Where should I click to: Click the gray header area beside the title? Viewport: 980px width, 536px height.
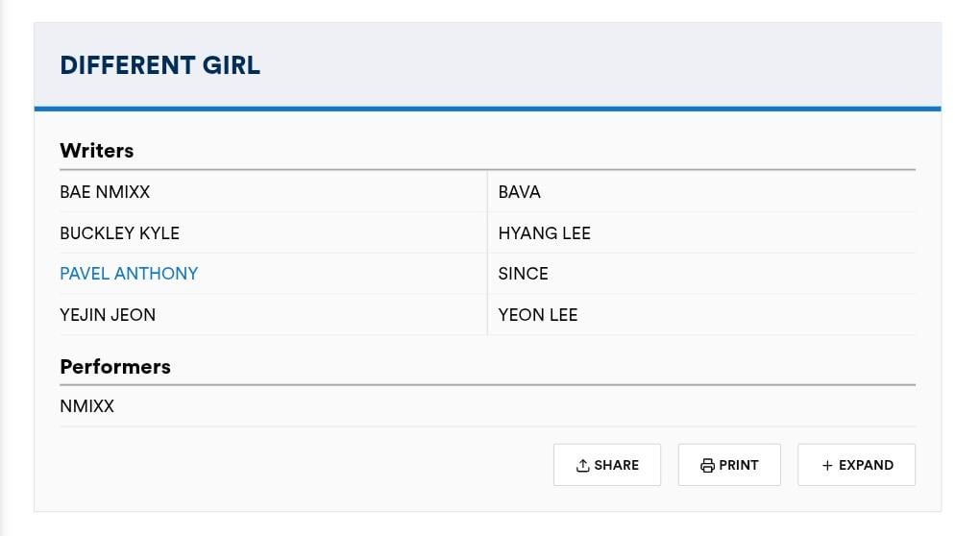[x=596, y=65]
